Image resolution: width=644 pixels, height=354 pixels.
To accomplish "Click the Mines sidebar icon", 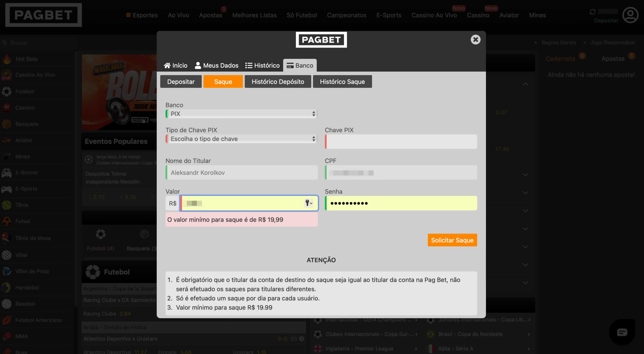I will 7,156.
